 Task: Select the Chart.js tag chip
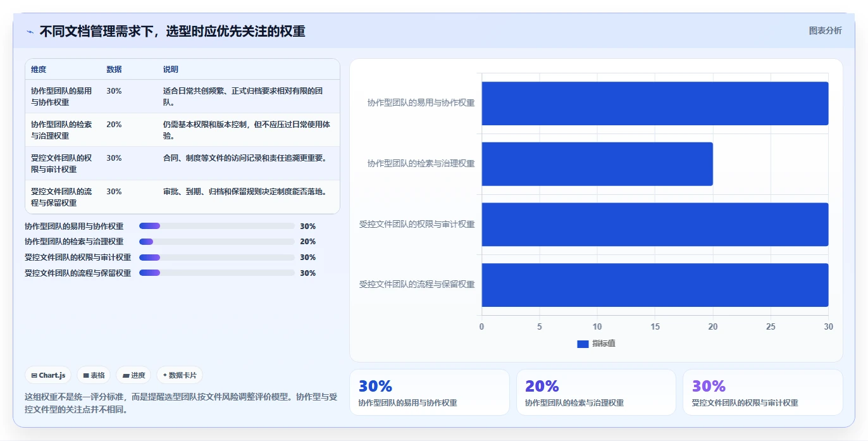click(x=48, y=375)
